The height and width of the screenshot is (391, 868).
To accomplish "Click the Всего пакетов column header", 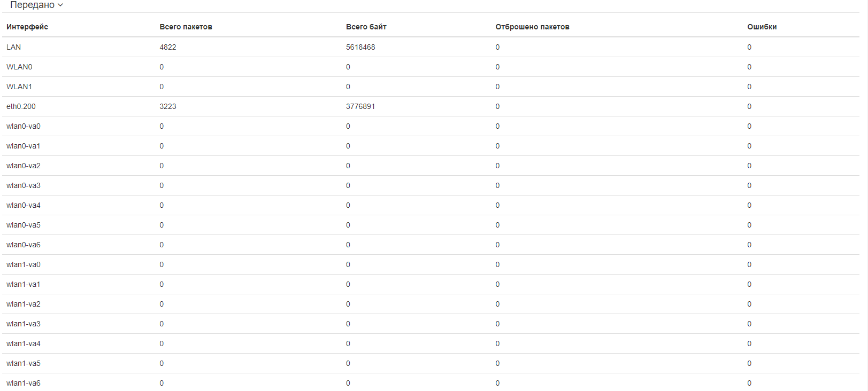I will [x=186, y=27].
